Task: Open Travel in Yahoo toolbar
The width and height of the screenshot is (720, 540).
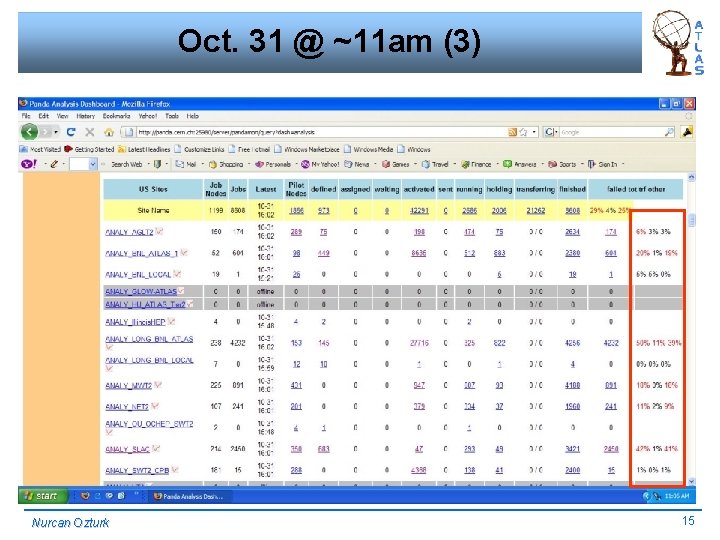Action: coord(435,164)
